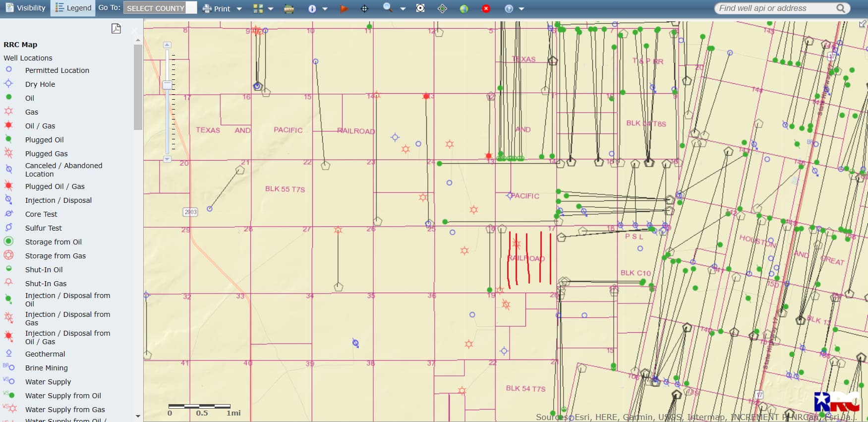
Task: Expand the help dropdown arrow
Action: (521, 9)
